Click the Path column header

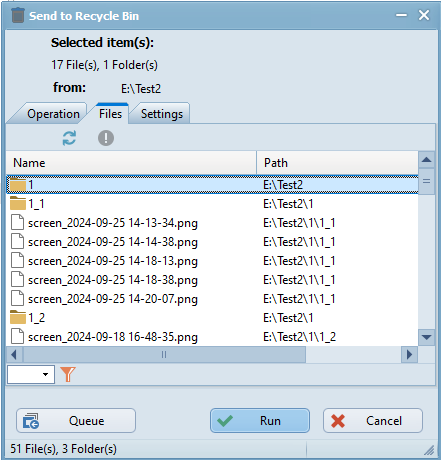(337, 163)
